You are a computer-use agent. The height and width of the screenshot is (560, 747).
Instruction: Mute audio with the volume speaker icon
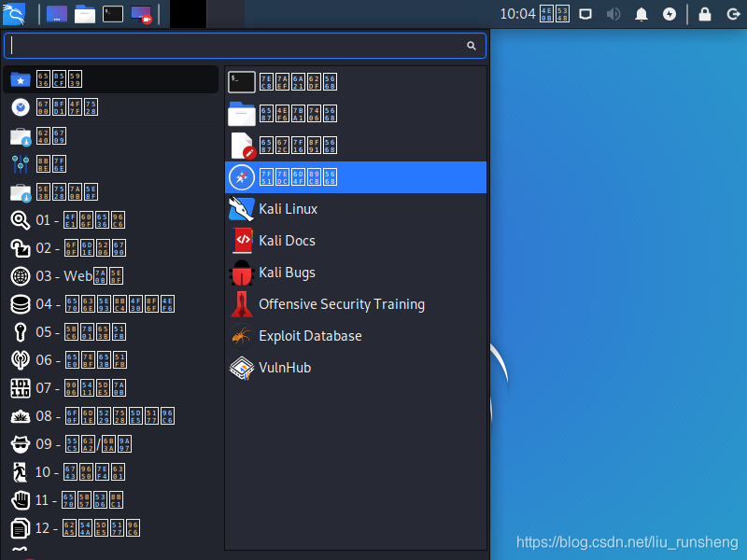[x=613, y=14]
